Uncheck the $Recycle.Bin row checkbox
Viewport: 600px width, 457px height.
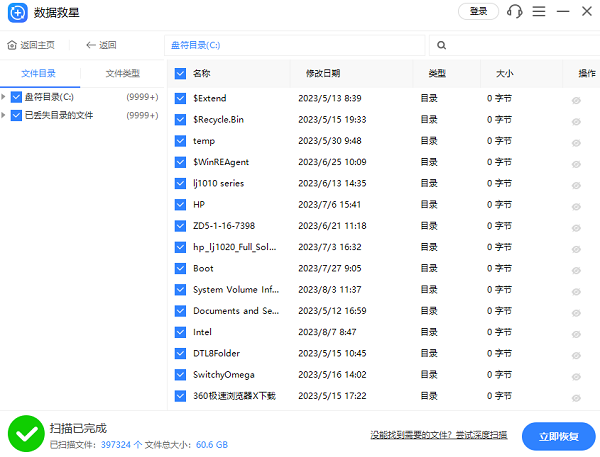point(180,119)
